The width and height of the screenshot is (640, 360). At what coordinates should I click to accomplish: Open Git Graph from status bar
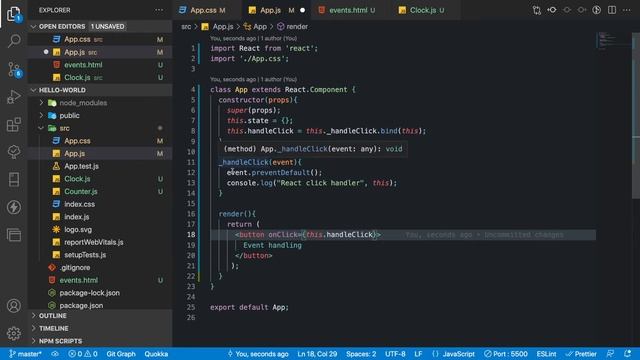(121, 354)
